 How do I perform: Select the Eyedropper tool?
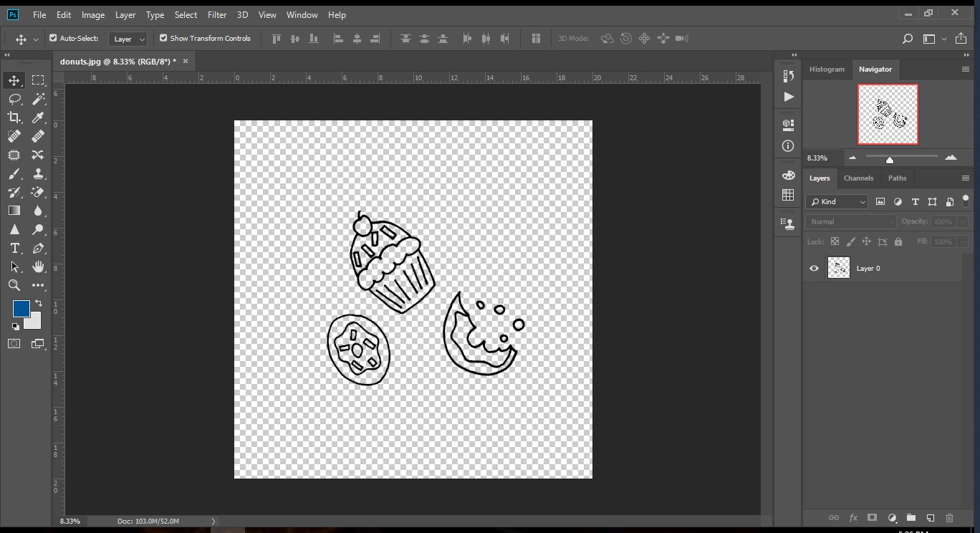[38, 117]
